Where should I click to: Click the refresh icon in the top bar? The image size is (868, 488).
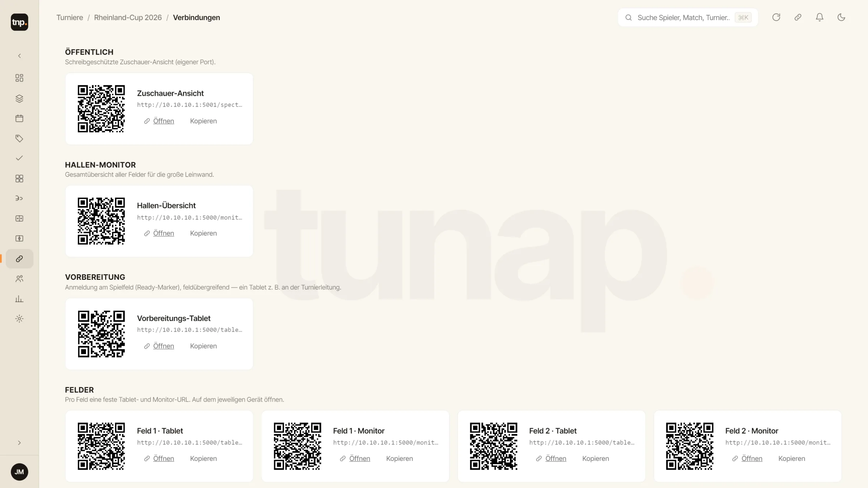pyautogui.click(x=776, y=17)
